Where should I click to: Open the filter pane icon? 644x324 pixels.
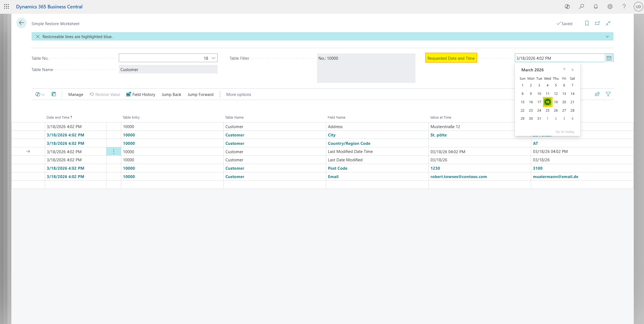608,94
